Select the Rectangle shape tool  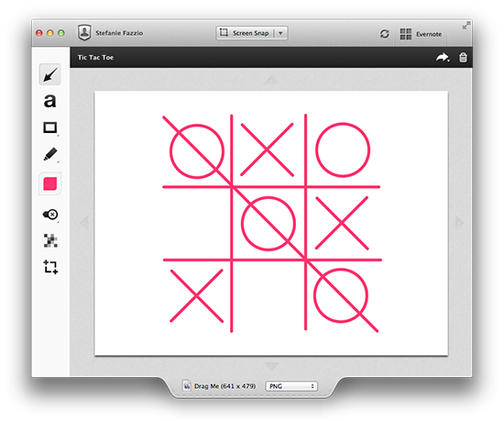pyautogui.click(x=50, y=127)
